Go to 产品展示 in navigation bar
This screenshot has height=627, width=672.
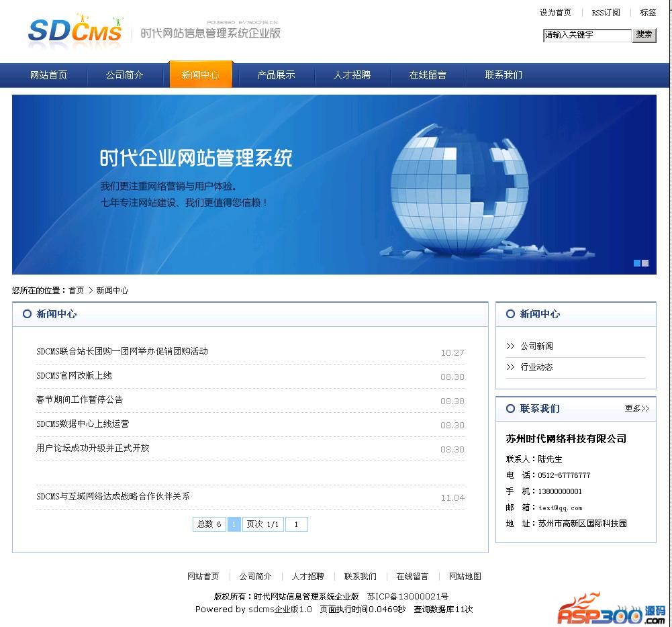[276, 75]
